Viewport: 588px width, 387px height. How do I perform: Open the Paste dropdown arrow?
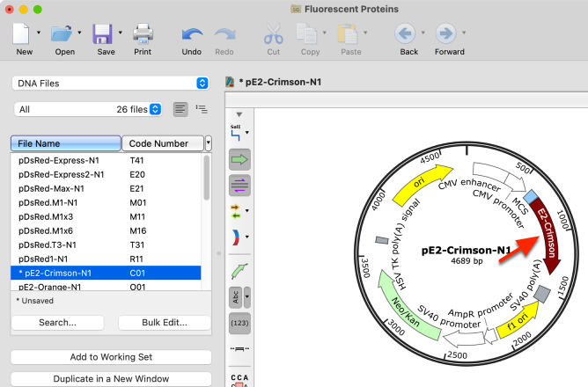(365, 33)
